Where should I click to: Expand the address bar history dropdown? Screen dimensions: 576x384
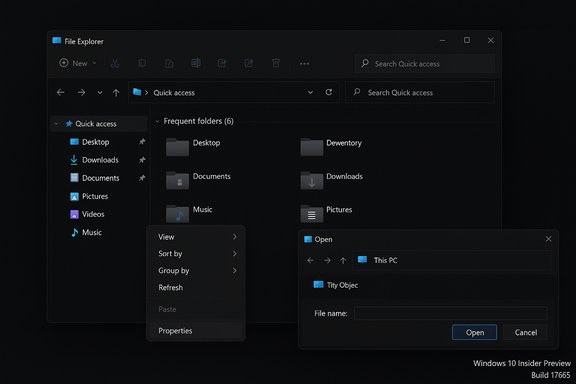(310, 93)
